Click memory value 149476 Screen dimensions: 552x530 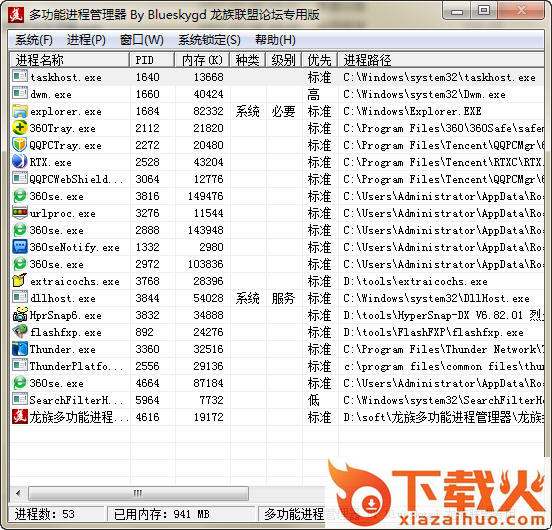click(x=206, y=196)
